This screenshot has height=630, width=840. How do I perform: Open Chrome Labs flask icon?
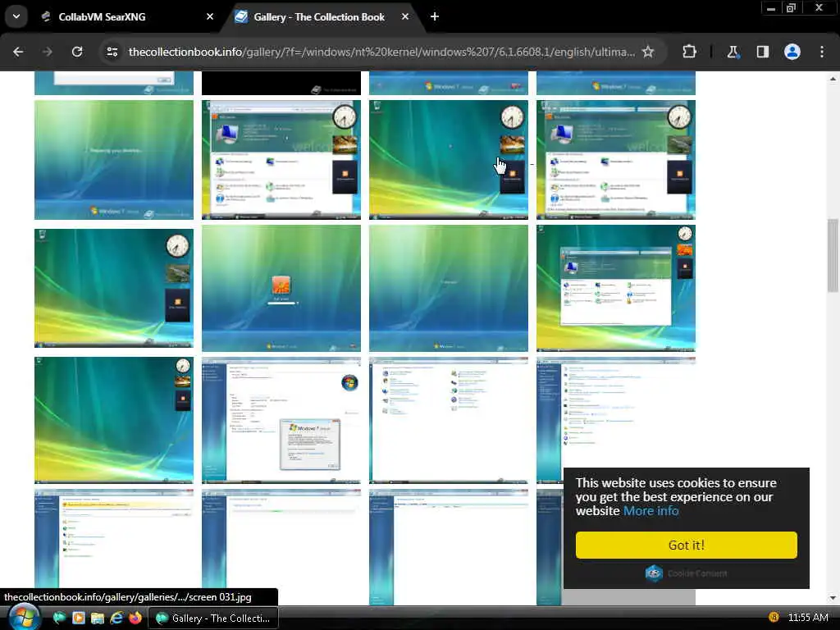click(733, 52)
